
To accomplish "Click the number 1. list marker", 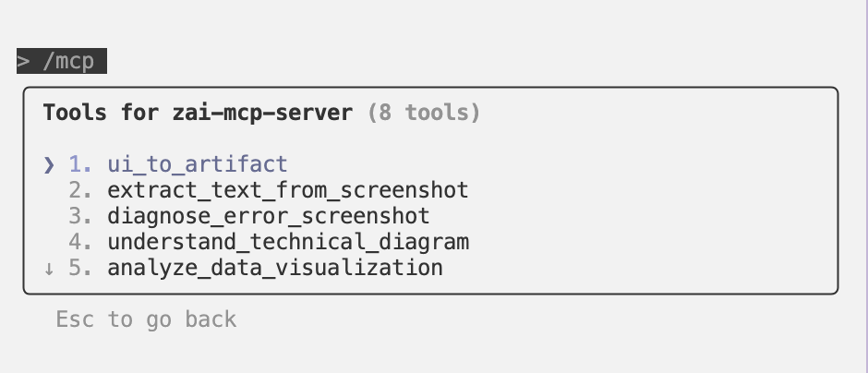I will tap(81, 165).
